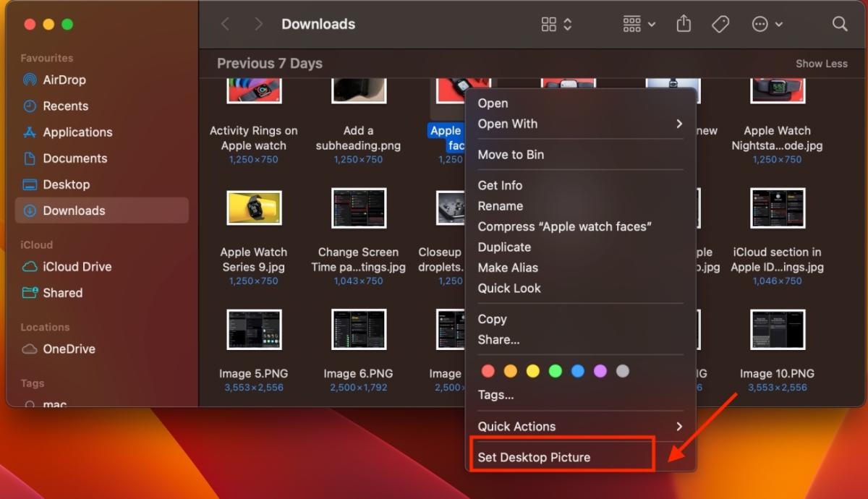868x499 pixels.
Task: Open the Share icon in the toolbar
Action: click(683, 23)
